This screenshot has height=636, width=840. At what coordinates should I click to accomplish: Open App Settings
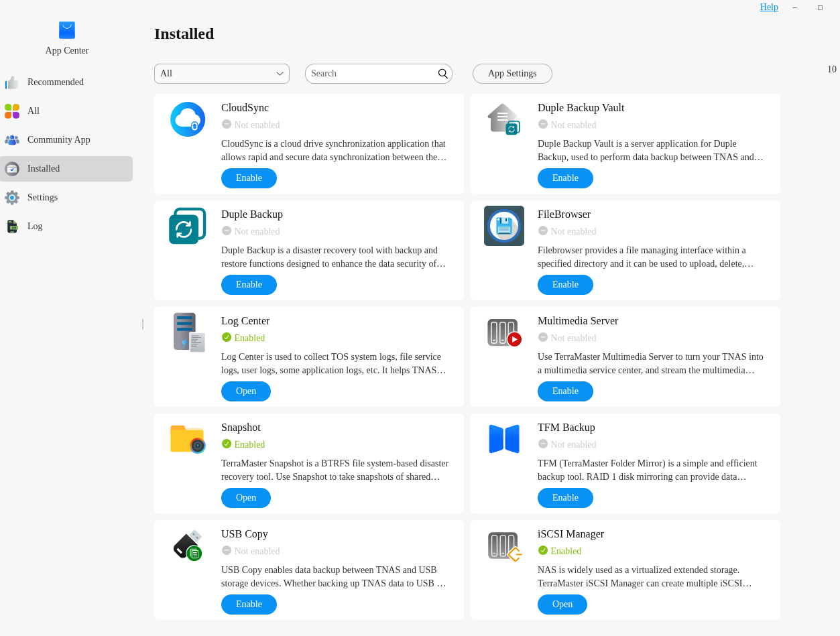(x=512, y=74)
